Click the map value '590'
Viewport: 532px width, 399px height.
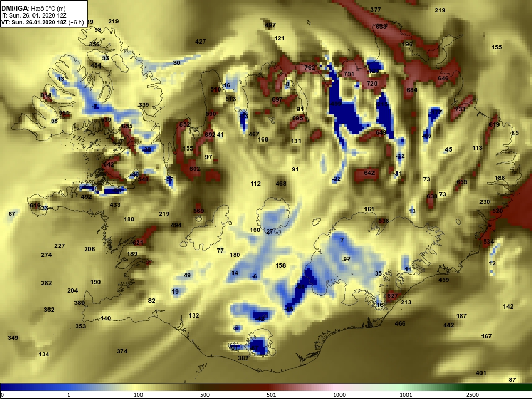211,114
